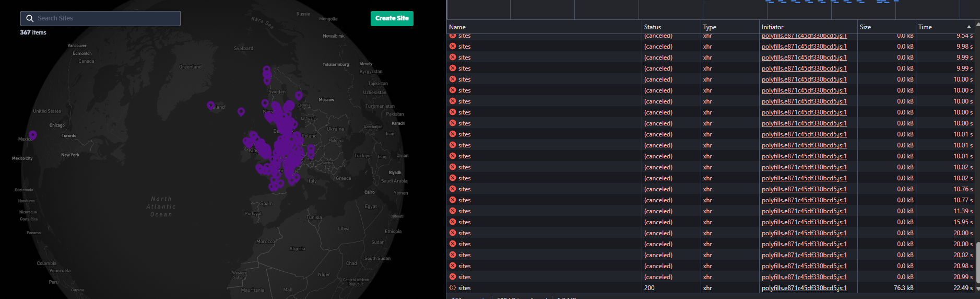Image resolution: width=980 pixels, height=299 pixels.
Task: Click the error icon on the 10.76 s row
Action: click(x=453, y=189)
